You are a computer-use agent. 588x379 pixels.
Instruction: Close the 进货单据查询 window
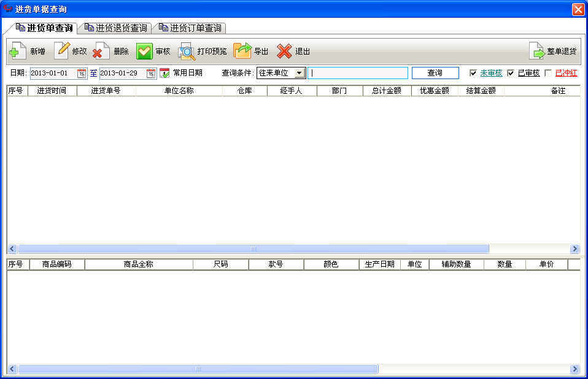point(578,9)
